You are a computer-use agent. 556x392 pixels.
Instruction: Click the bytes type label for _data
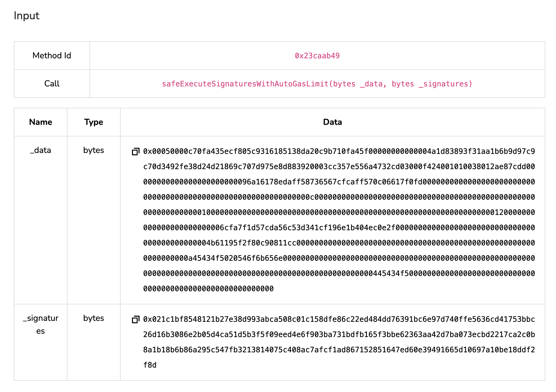[x=93, y=150]
